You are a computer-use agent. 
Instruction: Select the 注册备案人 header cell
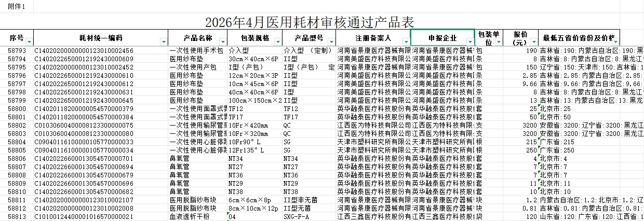point(373,38)
